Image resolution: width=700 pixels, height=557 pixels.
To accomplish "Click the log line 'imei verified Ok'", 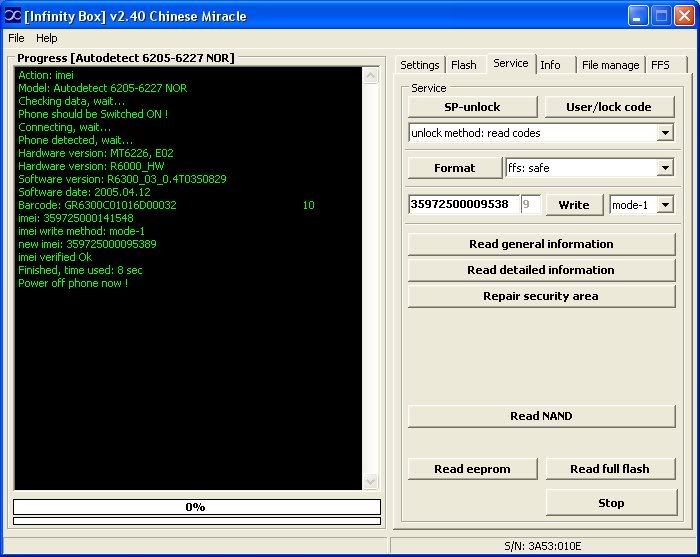I will [55, 257].
